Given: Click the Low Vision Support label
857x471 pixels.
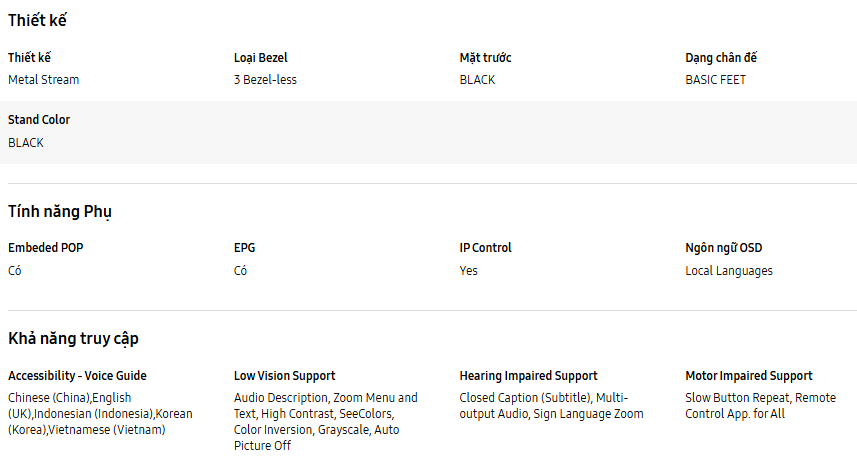Looking at the screenshot, I should pos(285,376).
